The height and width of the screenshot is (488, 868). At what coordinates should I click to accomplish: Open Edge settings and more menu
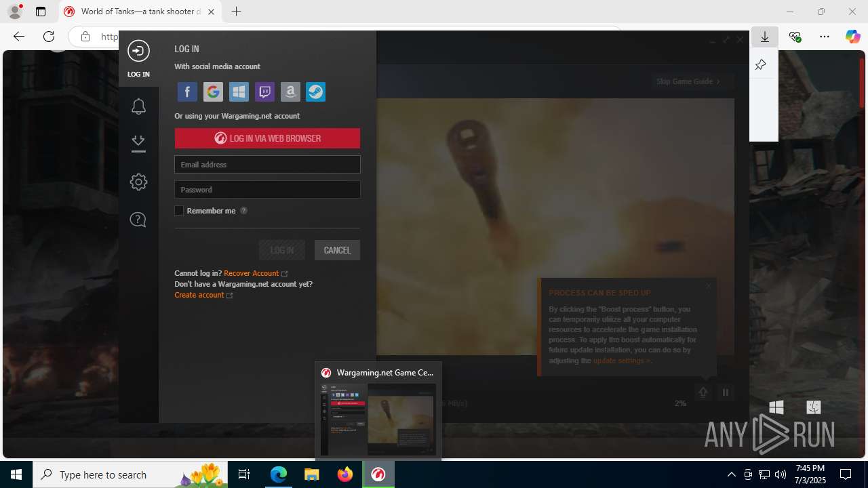(x=825, y=37)
